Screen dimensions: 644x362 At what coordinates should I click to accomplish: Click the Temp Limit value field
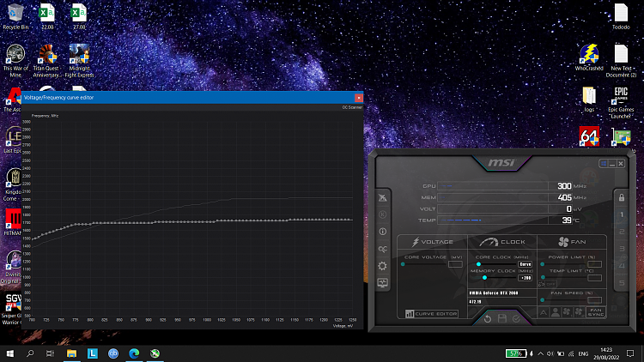click(x=594, y=278)
